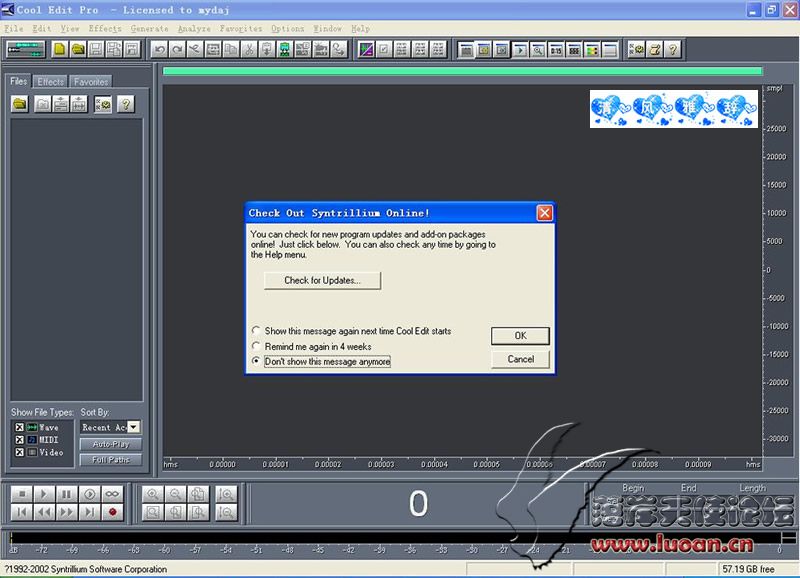Click the Zoom In Horizontally magnifier
This screenshot has height=578, width=800.
[153, 494]
